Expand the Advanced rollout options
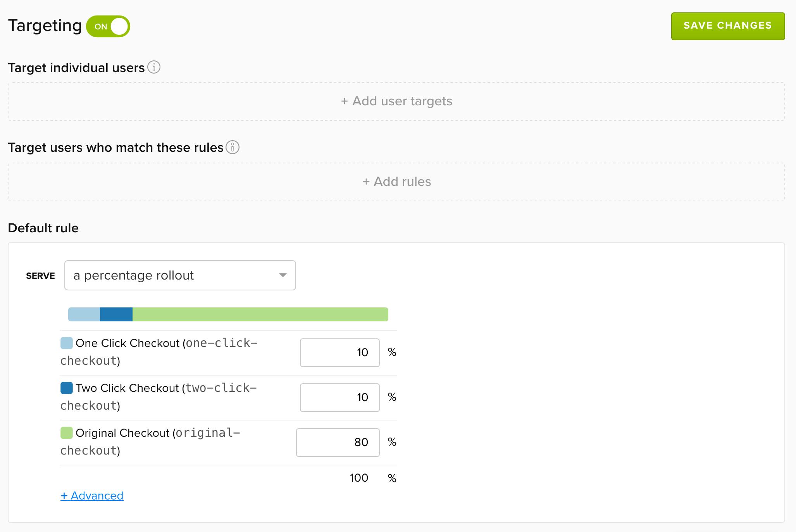This screenshot has height=532, width=796. (x=92, y=496)
